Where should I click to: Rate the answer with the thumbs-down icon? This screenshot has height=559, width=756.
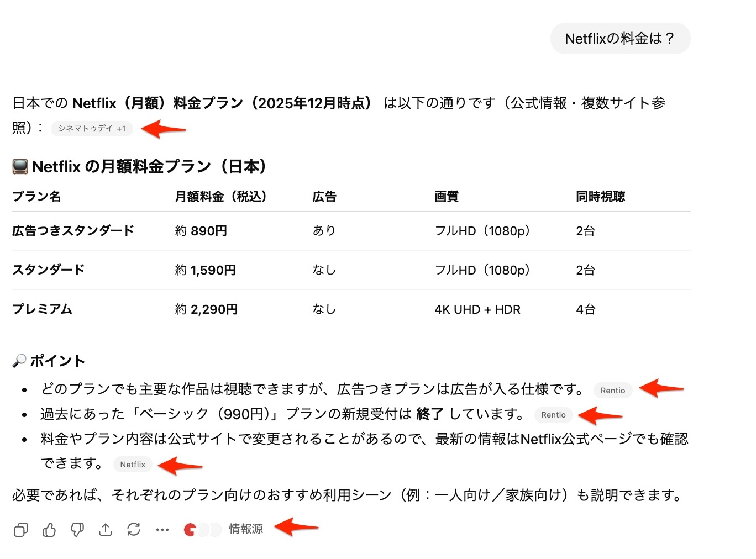(77, 530)
